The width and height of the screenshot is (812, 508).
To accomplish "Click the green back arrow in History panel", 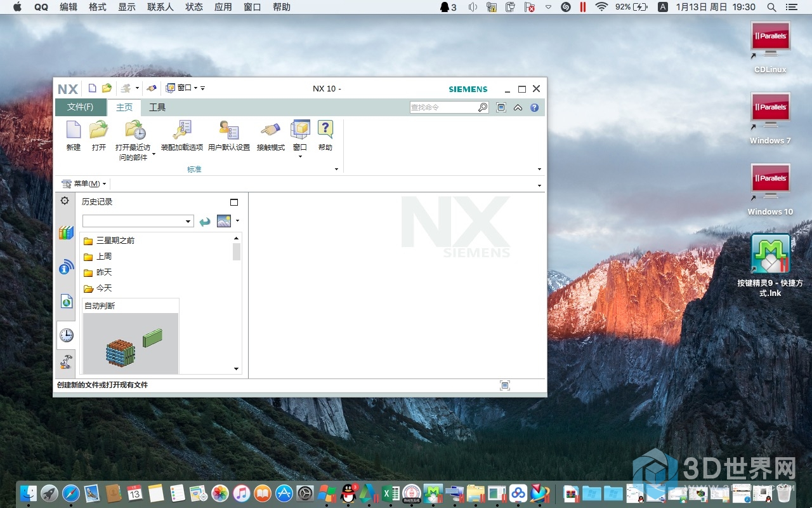I will (205, 222).
